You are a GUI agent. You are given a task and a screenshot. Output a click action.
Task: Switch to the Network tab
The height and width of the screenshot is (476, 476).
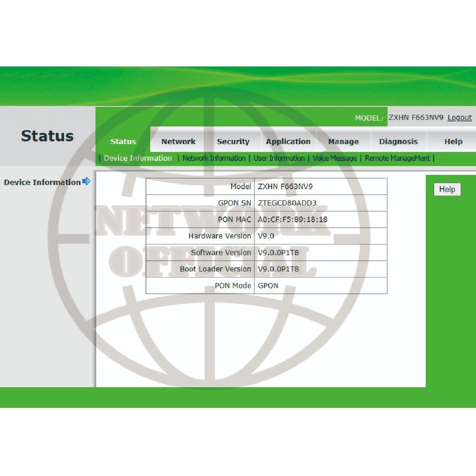178,142
